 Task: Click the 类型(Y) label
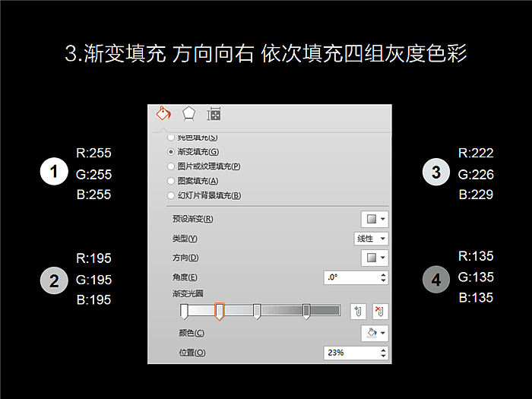click(185, 239)
